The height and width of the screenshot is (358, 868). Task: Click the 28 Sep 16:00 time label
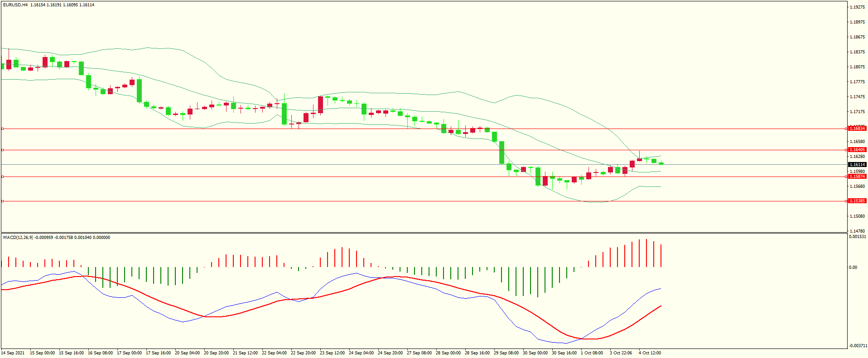click(477, 353)
